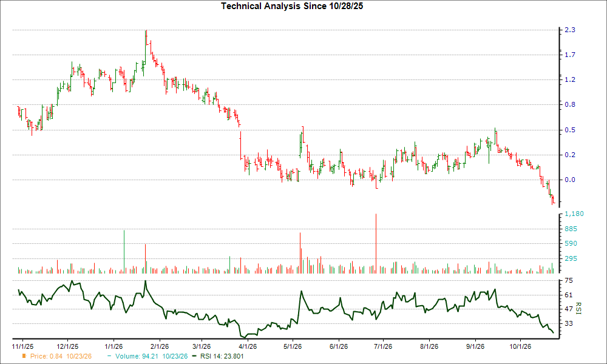607x364 pixels.
Task: Click the orange Price legend marker
Action: click(24, 356)
